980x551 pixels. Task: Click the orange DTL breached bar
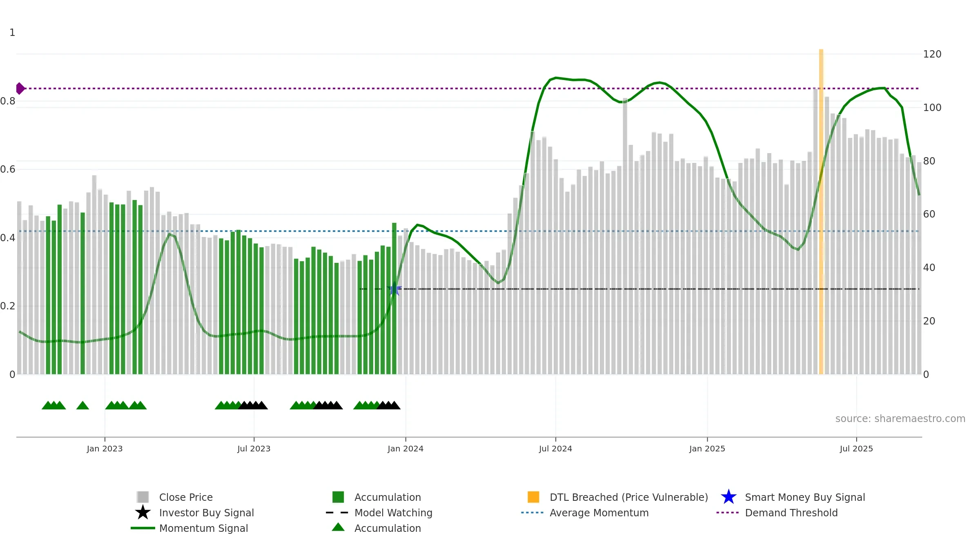[821, 211]
